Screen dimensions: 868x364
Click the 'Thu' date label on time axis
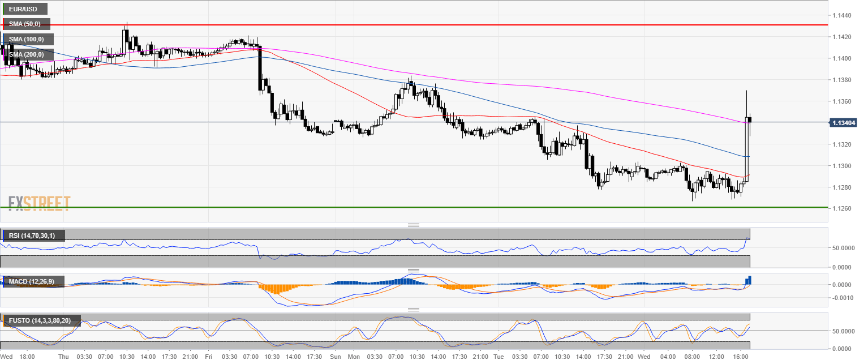(63, 357)
